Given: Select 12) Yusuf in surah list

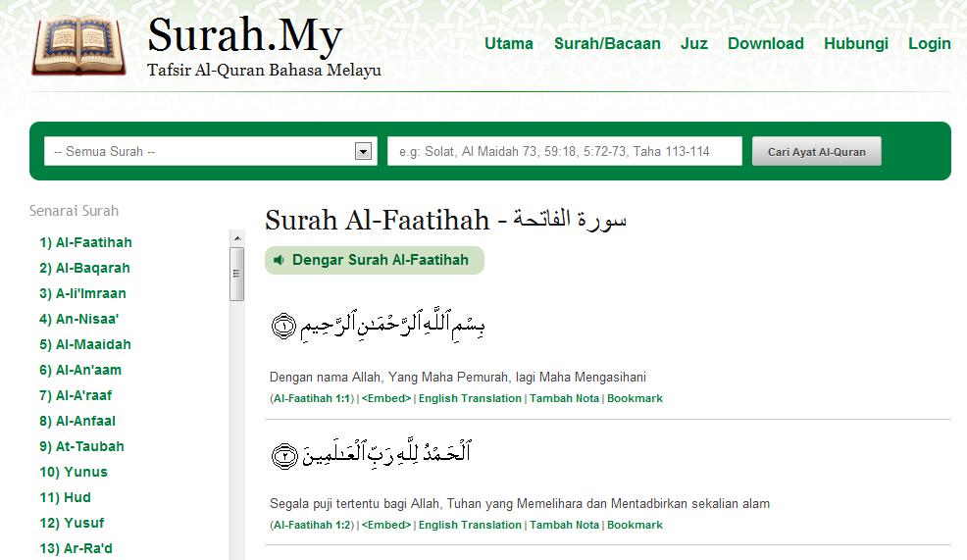Looking at the screenshot, I should [x=73, y=523].
